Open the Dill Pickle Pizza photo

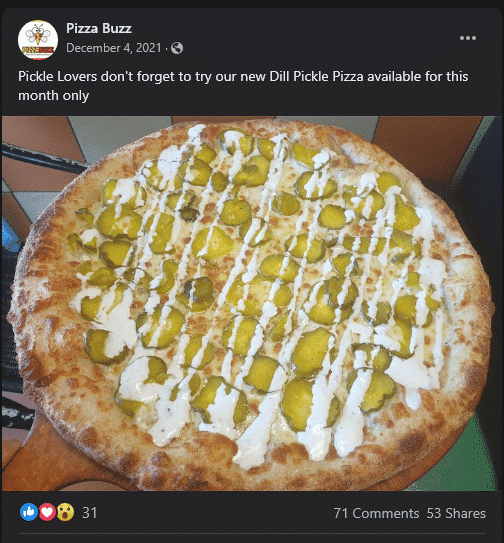[x=252, y=303]
